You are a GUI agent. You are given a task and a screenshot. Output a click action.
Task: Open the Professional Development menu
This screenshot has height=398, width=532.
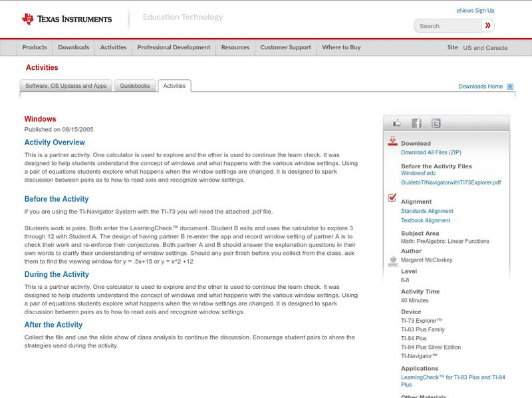(174, 47)
